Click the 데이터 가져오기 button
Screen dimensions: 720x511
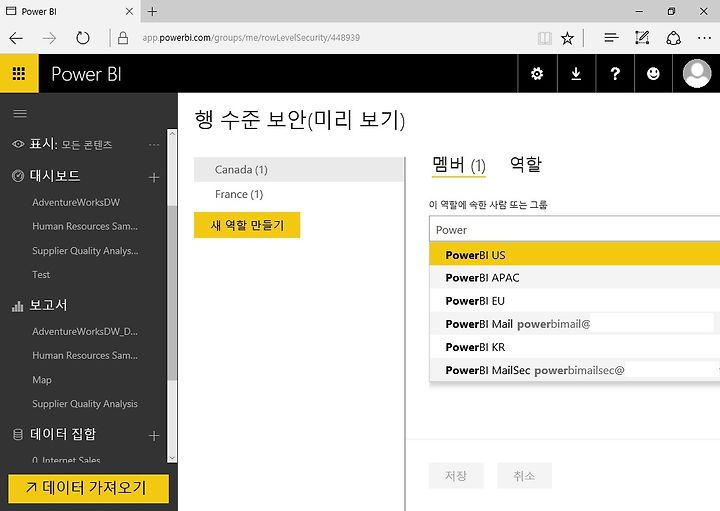click(x=88, y=488)
